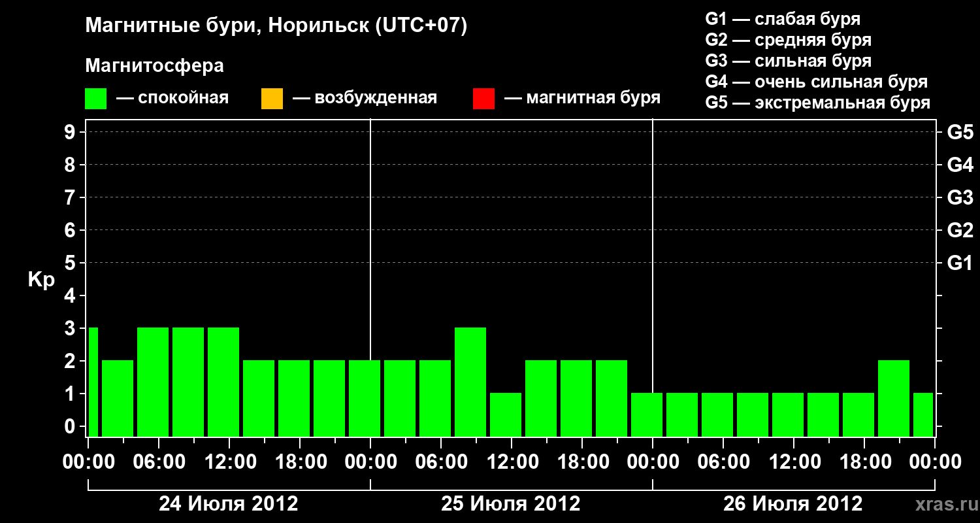This screenshot has width=980, height=523.
Task: Click the 'G5' label on right axis
Action: pos(960,133)
